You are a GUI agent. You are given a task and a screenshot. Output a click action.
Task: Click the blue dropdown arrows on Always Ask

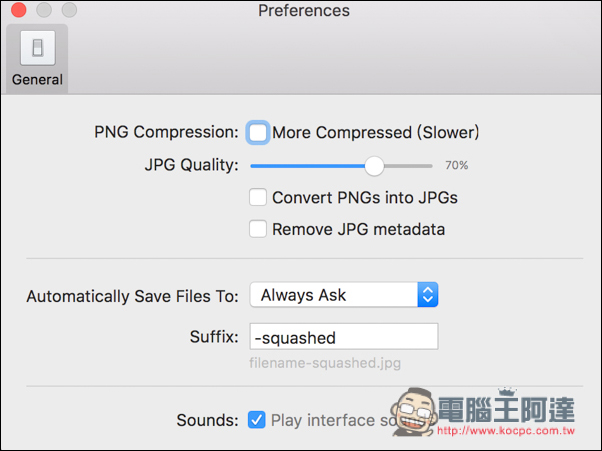click(428, 295)
